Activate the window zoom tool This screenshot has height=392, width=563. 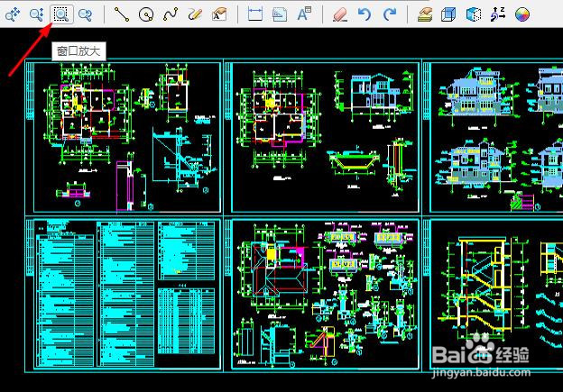(61, 14)
